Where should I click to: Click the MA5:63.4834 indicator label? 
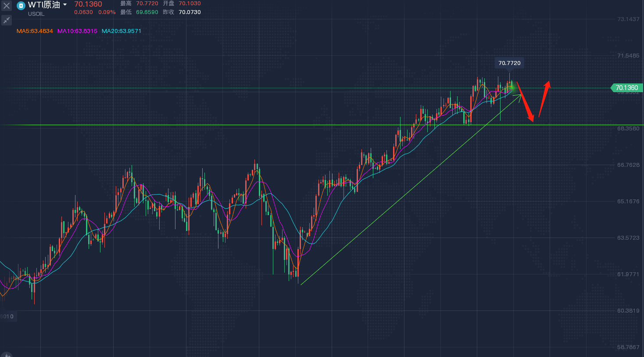35,31
